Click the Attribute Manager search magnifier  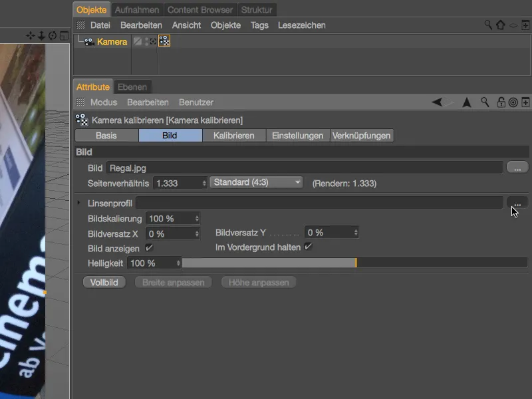[x=485, y=102]
